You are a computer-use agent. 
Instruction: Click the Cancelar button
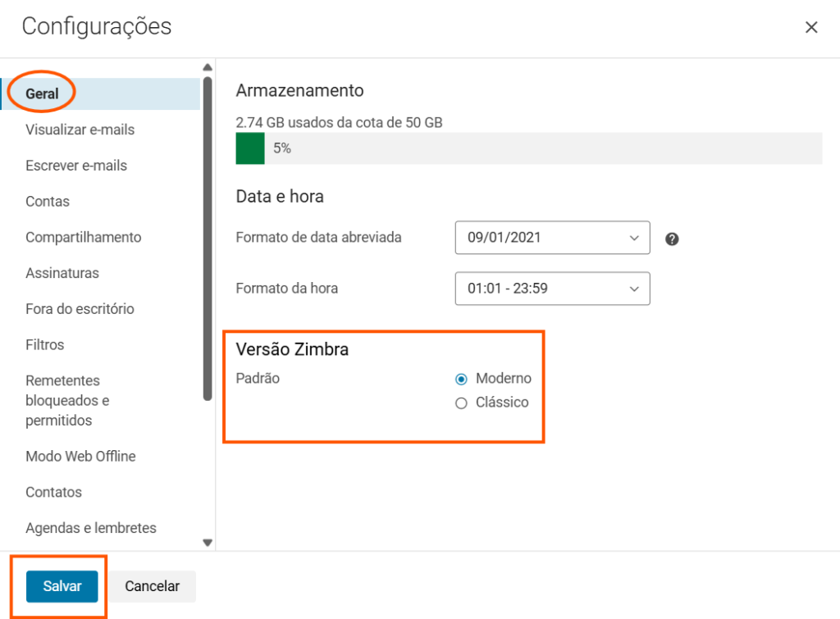152,586
